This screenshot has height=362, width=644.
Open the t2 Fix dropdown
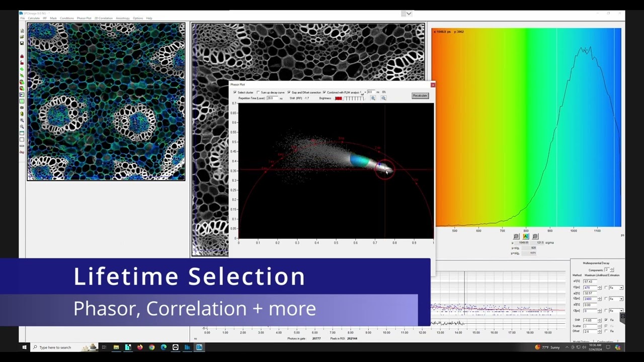point(621,299)
